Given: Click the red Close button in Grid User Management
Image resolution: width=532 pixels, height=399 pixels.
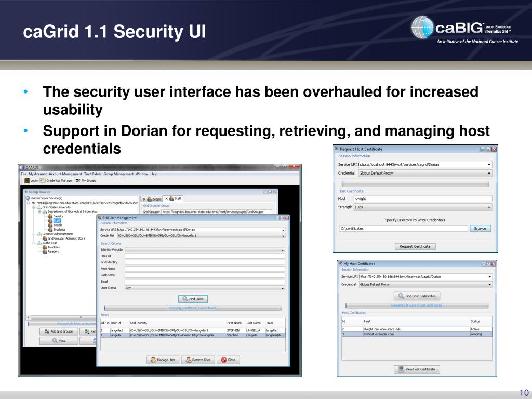Looking at the screenshot, I should coord(229,360).
